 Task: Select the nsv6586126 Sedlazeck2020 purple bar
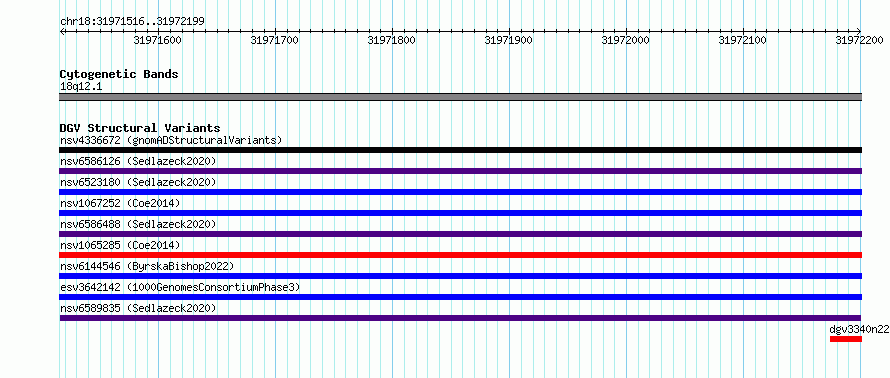point(460,171)
